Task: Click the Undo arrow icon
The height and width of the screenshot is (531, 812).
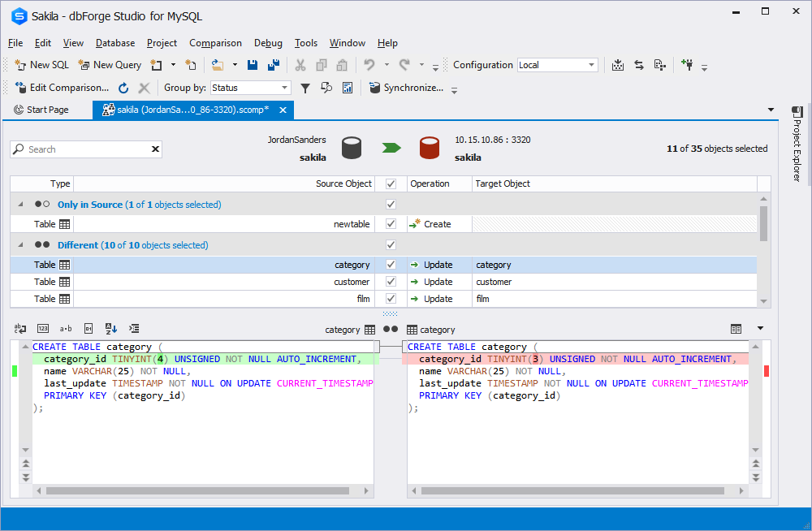Action: (369, 65)
